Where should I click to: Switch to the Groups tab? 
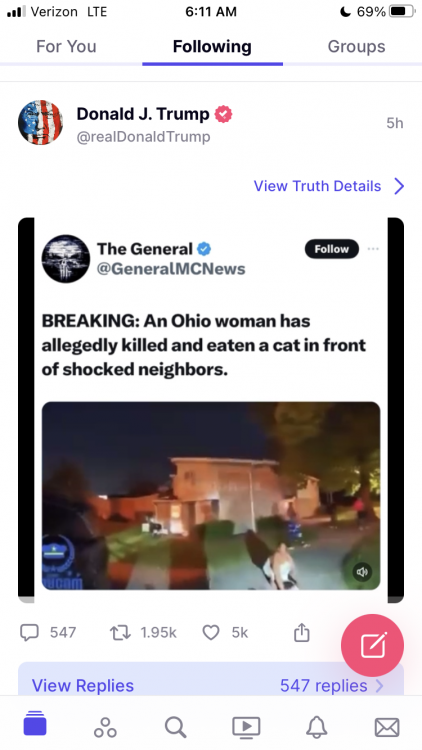pyautogui.click(x=356, y=46)
